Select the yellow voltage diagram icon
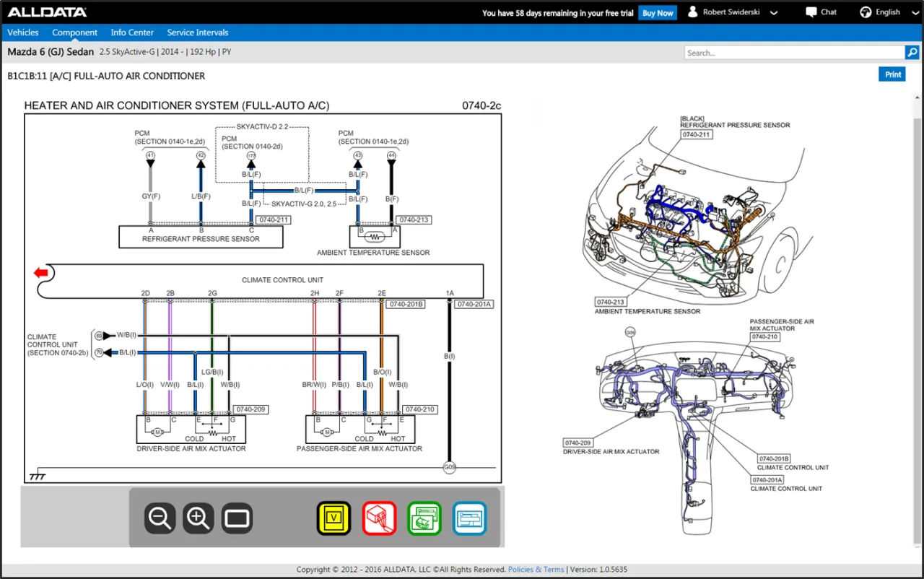 coord(334,518)
